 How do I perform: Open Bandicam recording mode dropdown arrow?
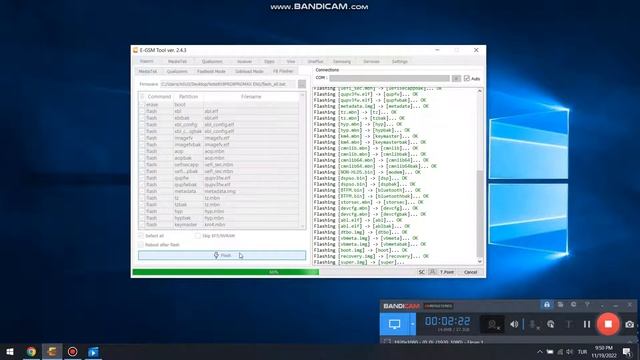coord(413,324)
